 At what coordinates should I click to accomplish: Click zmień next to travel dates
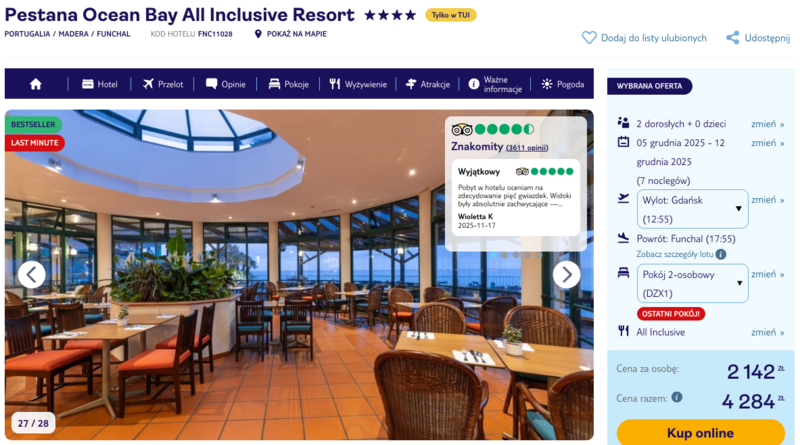click(767, 143)
